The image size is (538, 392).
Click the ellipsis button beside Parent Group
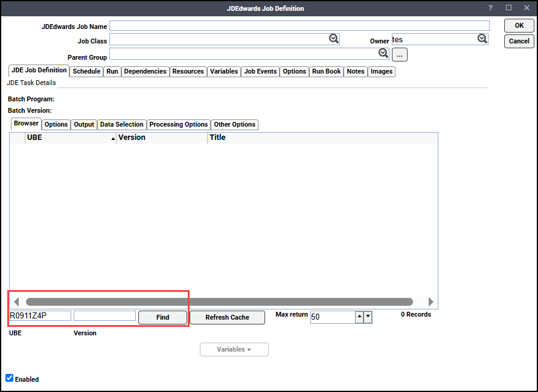tap(399, 54)
